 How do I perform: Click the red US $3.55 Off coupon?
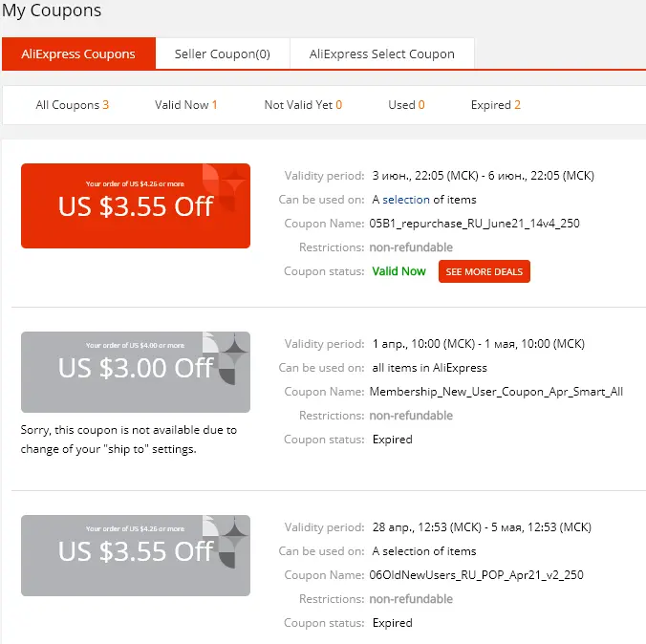136,206
